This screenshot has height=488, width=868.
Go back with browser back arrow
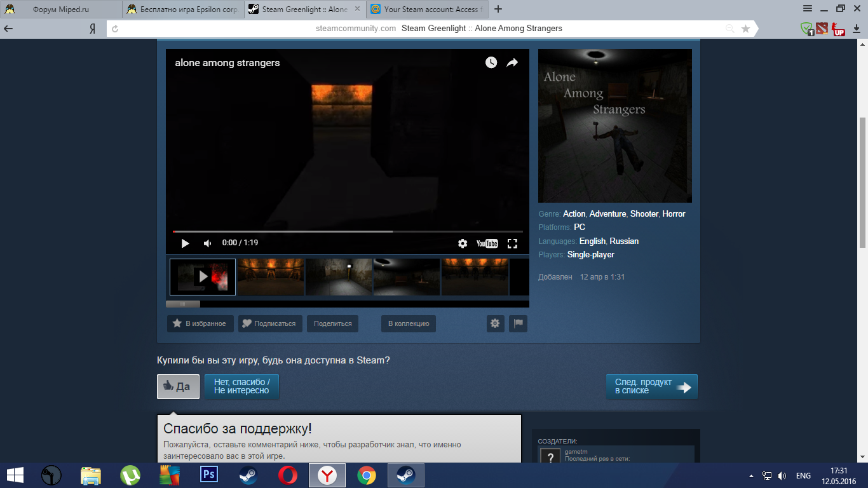pyautogui.click(x=9, y=29)
